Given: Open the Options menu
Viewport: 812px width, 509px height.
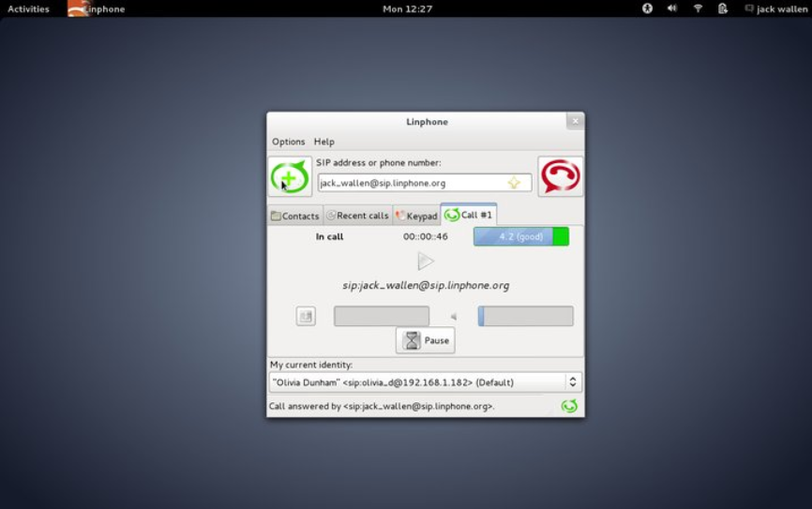Looking at the screenshot, I should pyautogui.click(x=289, y=142).
